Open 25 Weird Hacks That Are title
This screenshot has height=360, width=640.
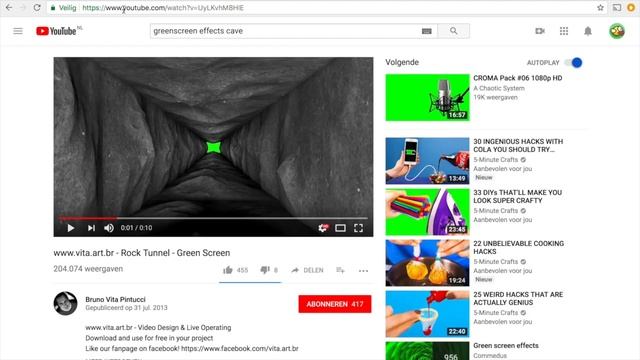[518, 298]
